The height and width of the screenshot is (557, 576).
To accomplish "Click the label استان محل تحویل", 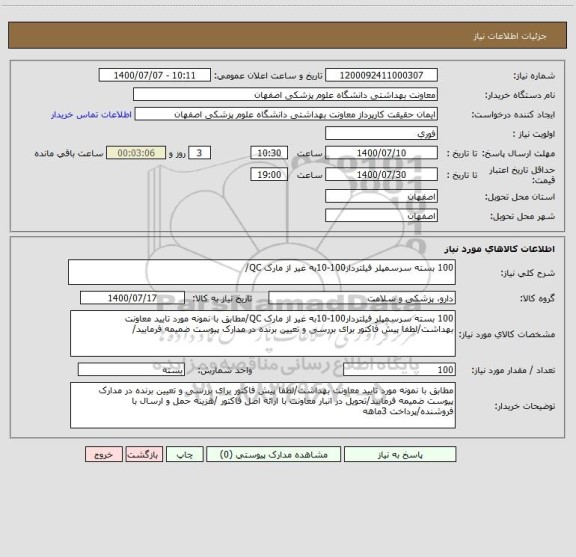I will pos(520,197).
